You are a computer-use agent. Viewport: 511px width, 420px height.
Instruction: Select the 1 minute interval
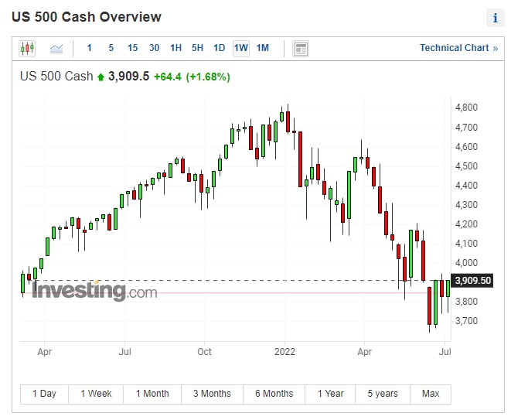tap(89, 48)
